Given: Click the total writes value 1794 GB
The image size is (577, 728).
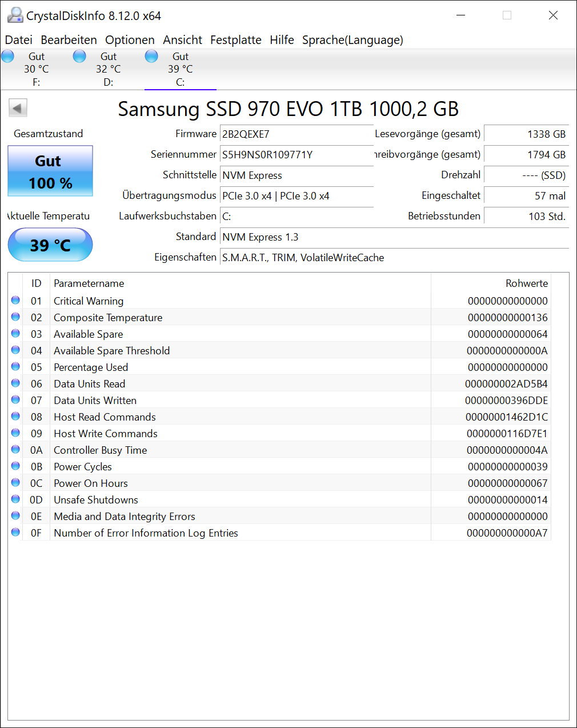Looking at the screenshot, I should [526, 155].
